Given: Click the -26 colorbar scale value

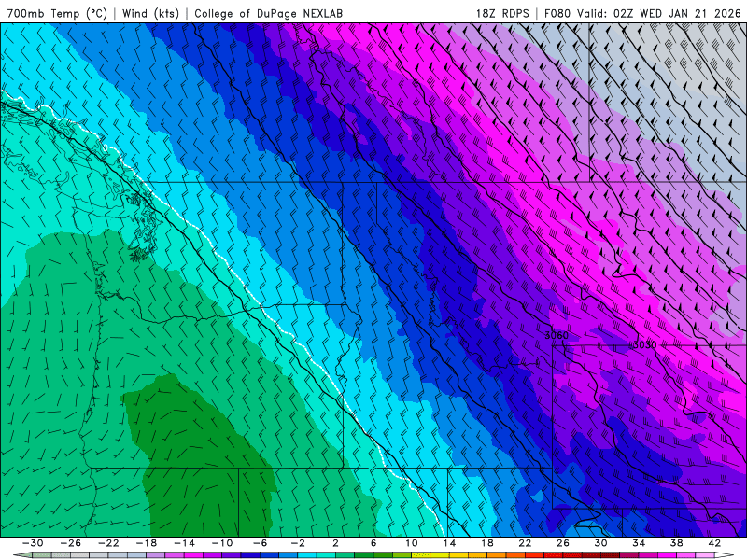Looking at the screenshot, I should point(71,543).
